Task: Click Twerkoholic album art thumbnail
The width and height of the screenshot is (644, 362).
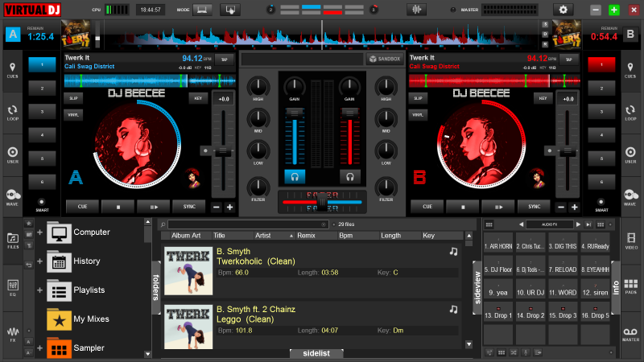Action: (188, 271)
